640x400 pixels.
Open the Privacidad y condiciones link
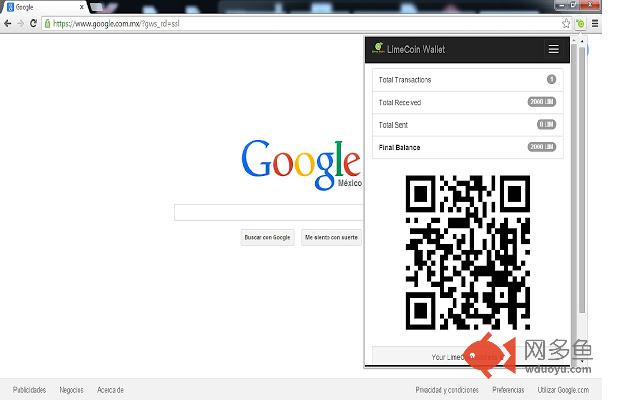pos(447,390)
